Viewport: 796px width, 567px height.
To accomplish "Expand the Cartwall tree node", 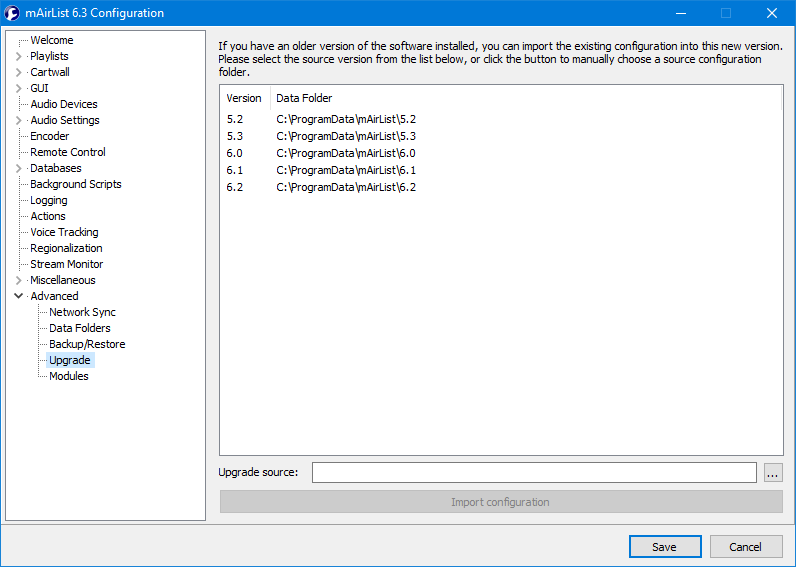I will tap(19, 72).
